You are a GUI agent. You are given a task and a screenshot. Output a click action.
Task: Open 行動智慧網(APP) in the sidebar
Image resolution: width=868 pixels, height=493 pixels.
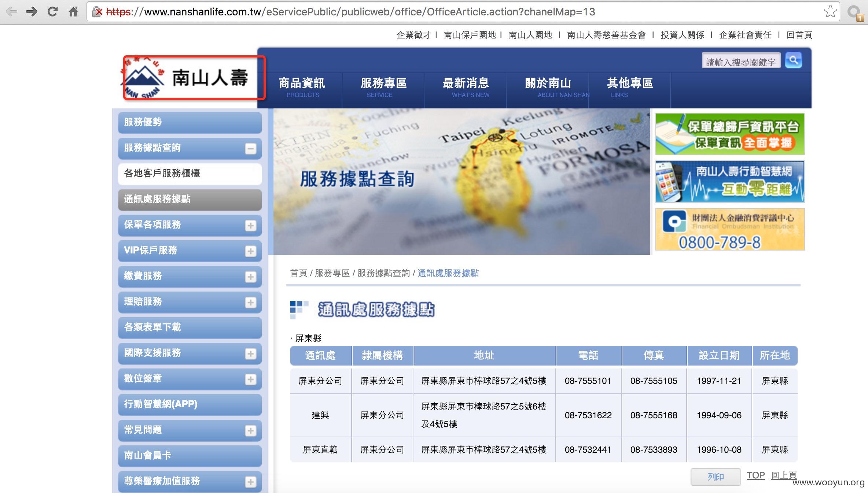pos(190,405)
